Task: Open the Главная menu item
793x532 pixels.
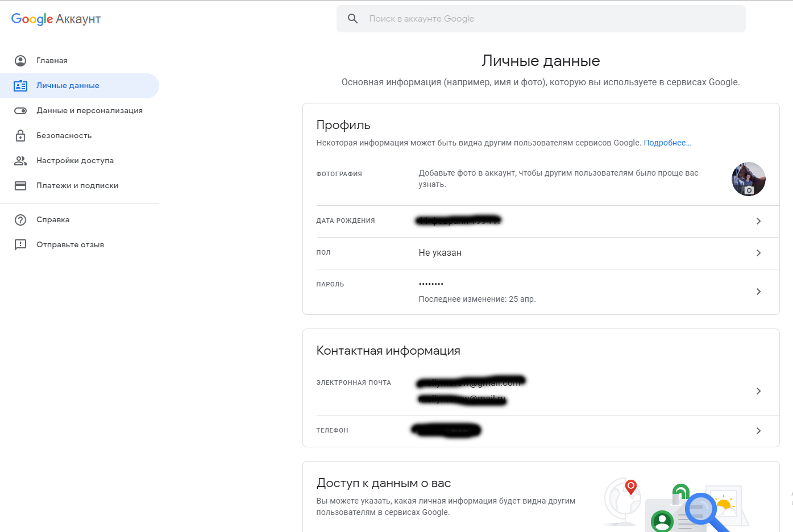Action: 80,61
